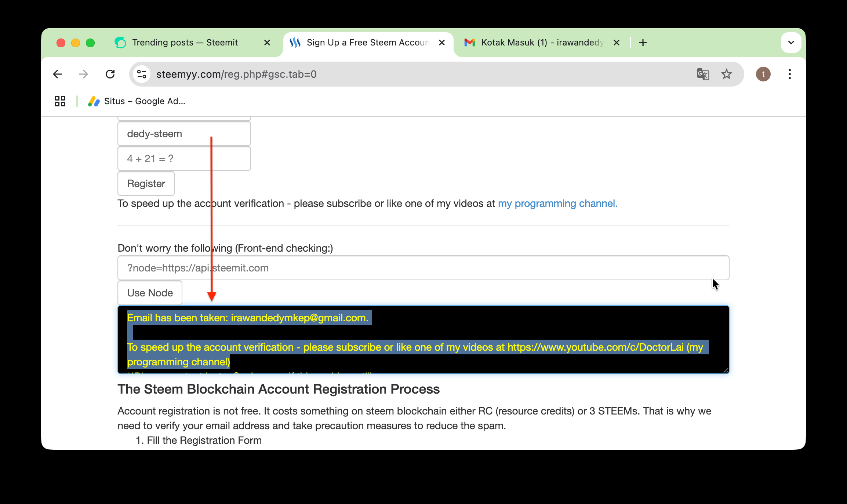This screenshot has height=504, width=847.
Task: Click the node URL input field
Action: pyautogui.click(x=423, y=268)
